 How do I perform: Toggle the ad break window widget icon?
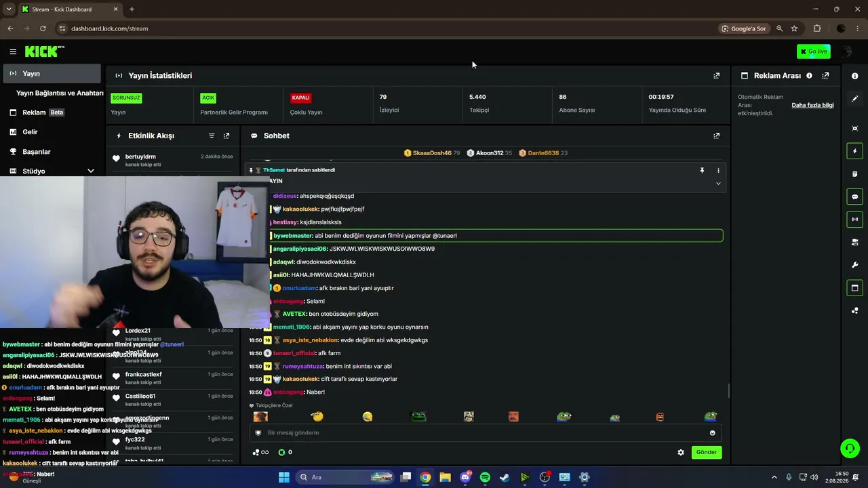tap(854, 287)
